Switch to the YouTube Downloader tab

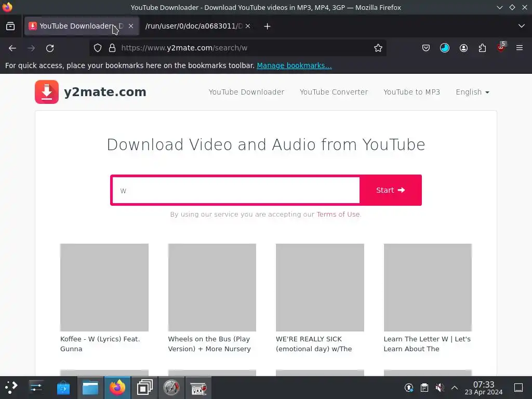tap(82, 26)
